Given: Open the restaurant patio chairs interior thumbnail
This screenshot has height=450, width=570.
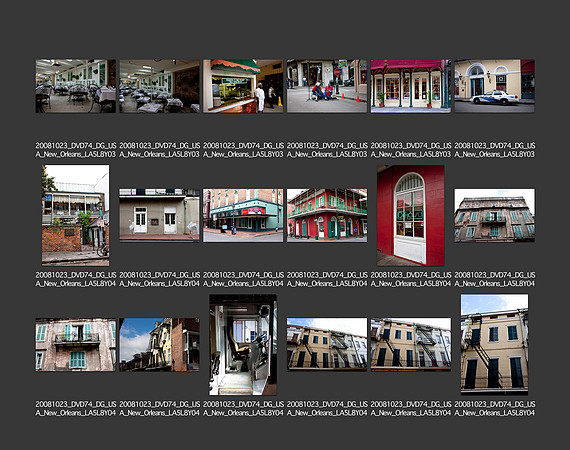Looking at the screenshot, I should point(76,86).
